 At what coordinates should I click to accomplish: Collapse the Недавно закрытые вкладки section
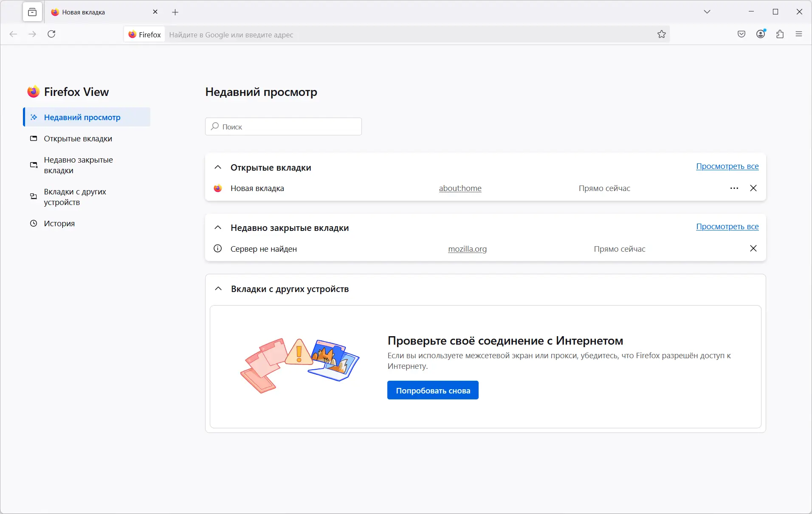(x=218, y=228)
